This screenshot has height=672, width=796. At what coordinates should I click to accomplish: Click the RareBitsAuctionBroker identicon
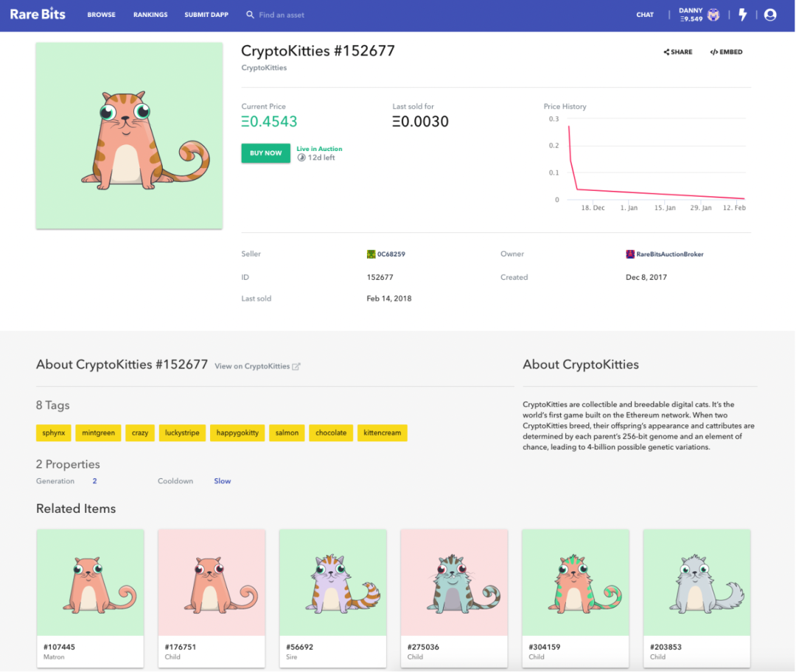[630, 253]
